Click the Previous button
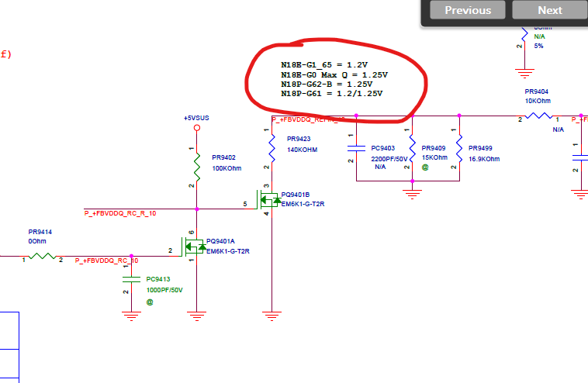Viewport: 588px width, 383px height. pyautogui.click(x=468, y=10)
